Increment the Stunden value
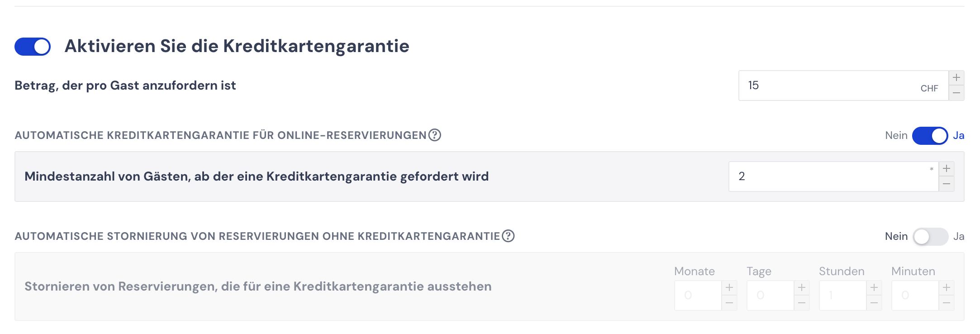This screenshot has height=334, width=980. tap(874, 288)
